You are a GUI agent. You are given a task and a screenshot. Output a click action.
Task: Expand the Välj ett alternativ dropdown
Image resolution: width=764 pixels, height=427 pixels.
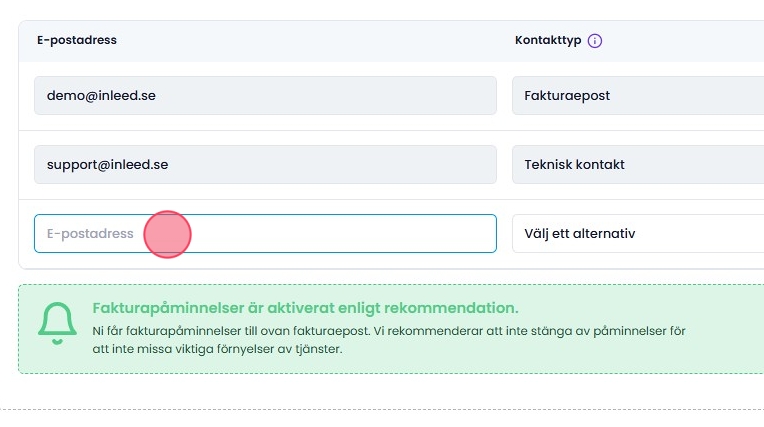pyautogui.click(x=638, y=234)
